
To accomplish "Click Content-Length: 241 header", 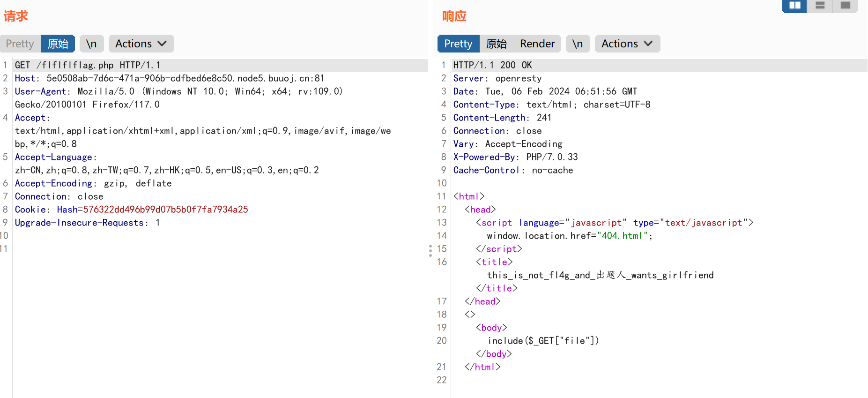I will 502,118.
